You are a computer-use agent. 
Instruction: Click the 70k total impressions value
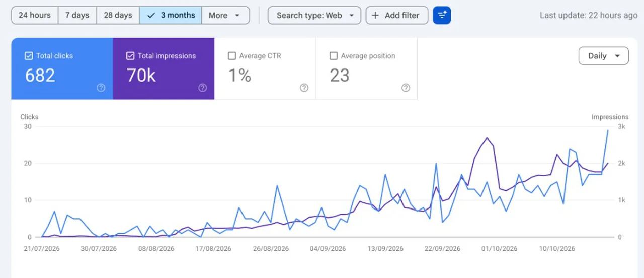tap(141, 76)
